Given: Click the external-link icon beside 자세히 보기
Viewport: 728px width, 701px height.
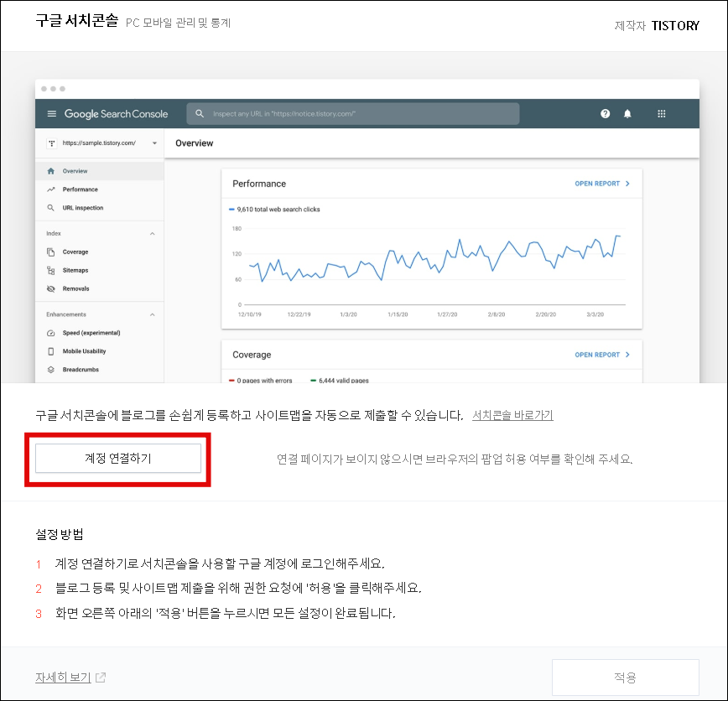Looking at the screenshot, I should [101, 678].
